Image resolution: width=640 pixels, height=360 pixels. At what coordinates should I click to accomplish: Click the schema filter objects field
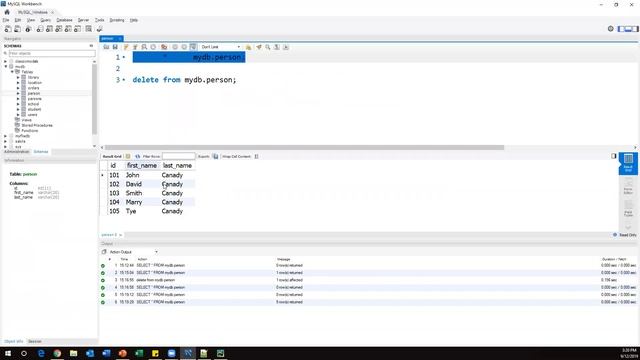coord(52,53)
